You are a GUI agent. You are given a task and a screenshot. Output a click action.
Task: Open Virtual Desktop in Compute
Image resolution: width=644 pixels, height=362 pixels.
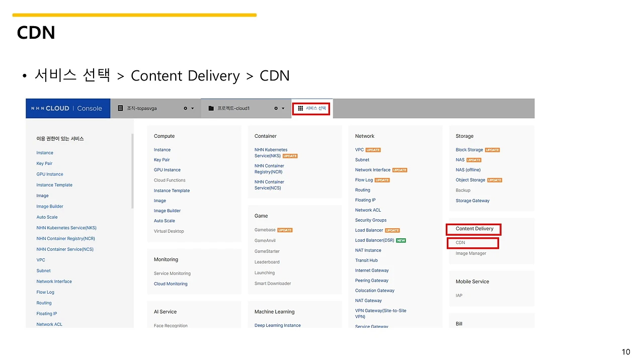click(169, 231)
